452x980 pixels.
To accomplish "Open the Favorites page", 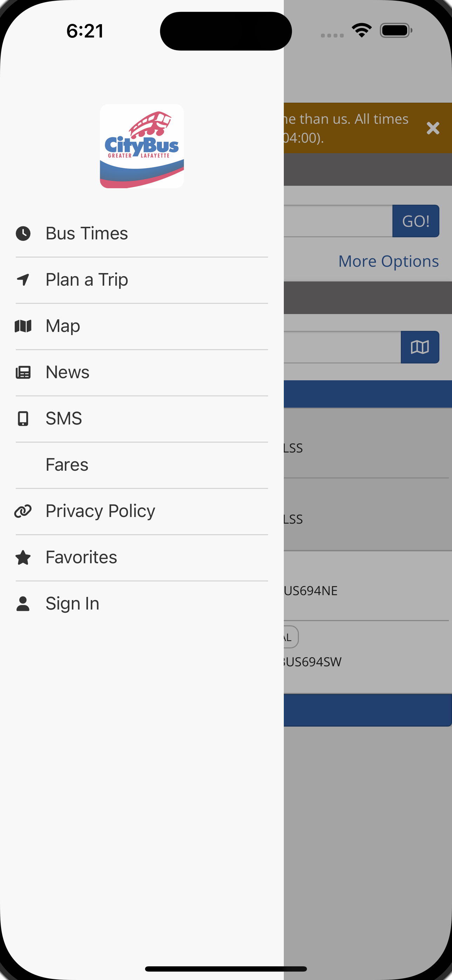I will tap(142, 558).
